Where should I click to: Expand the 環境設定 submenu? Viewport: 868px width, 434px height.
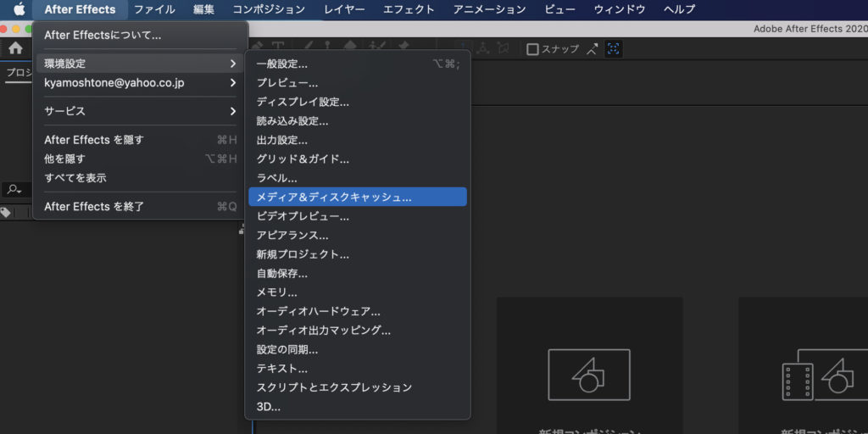pyautogui.click(x=140, y=64)
